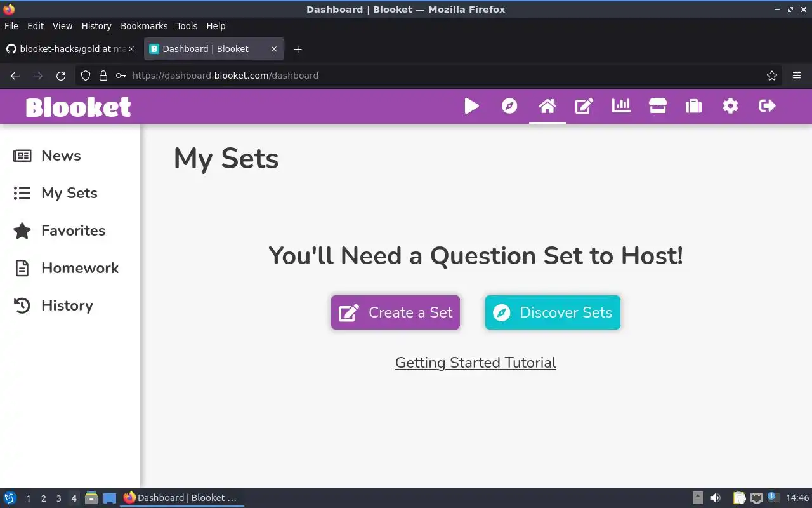Open History in the sidebar
The image size is (812, 508).
pyautogui.click(x=53, y=305)
